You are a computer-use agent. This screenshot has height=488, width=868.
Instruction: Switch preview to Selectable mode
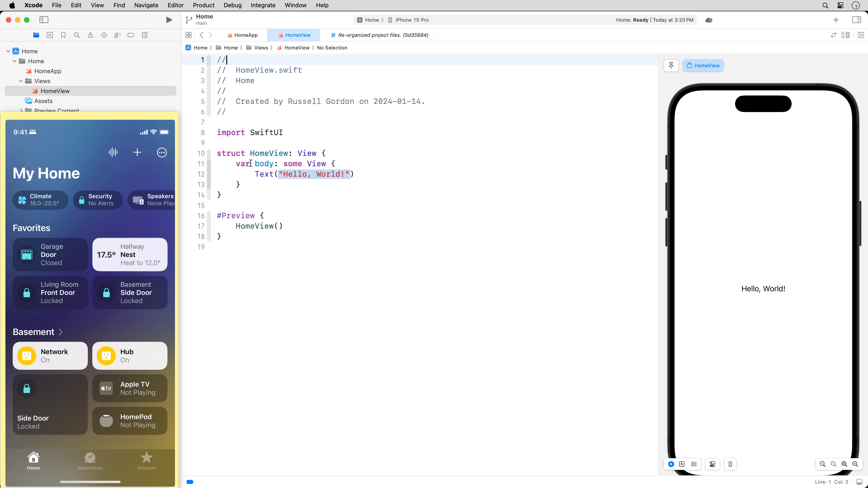pos(682,464)
